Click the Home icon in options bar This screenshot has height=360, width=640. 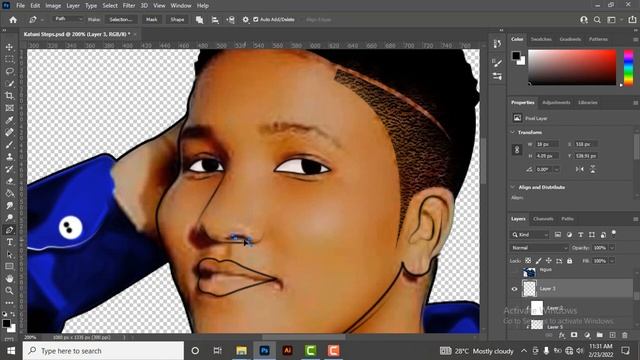(x=13, y=20)
